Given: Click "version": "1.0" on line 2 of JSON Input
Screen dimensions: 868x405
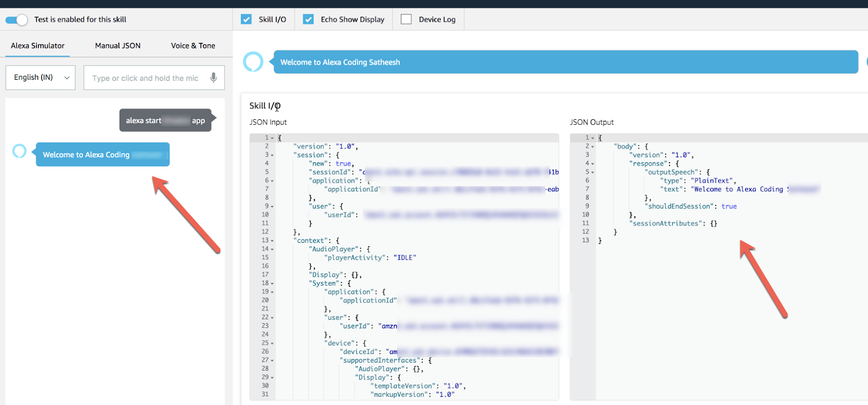Looking at the screenshot, I should coord(325,146).
